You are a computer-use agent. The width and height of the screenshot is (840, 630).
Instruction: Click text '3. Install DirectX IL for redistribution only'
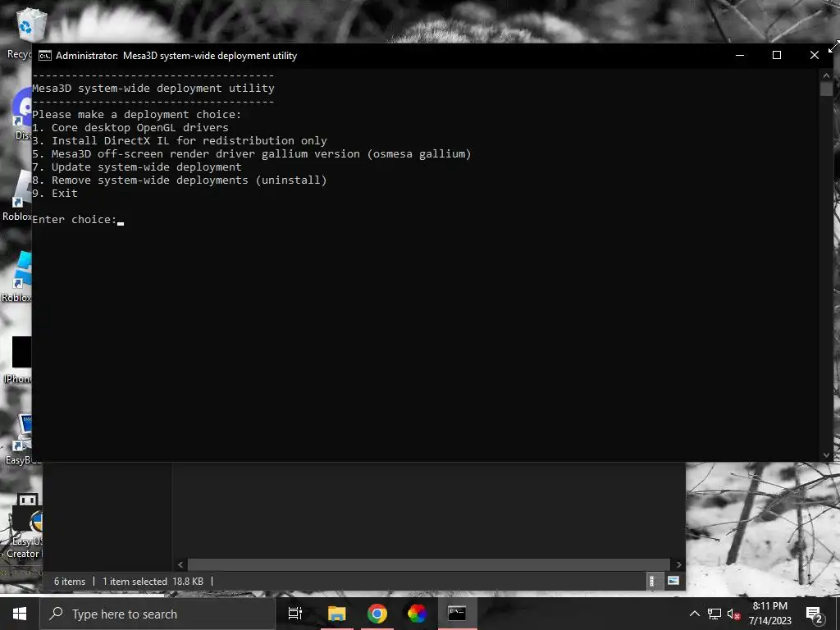pyautogui.click(x=180, y=141)
